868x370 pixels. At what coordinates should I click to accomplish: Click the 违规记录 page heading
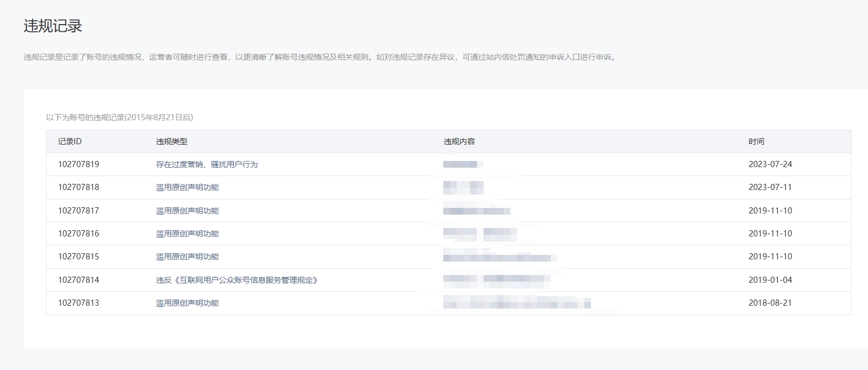tap(53, 26)
